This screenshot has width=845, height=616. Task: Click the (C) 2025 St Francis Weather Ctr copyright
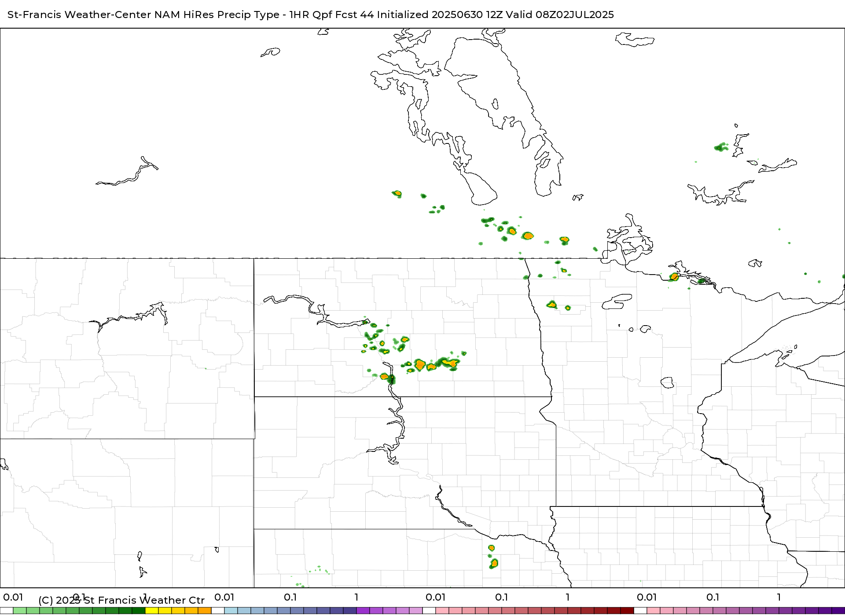click(x=121, y=600)
